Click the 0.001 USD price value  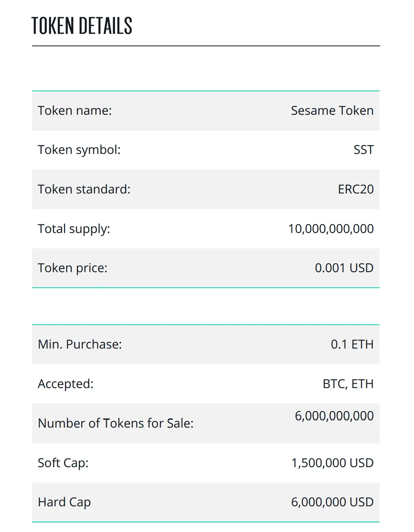[344, 268]
